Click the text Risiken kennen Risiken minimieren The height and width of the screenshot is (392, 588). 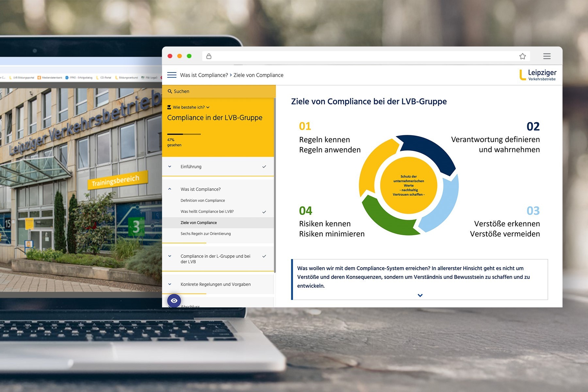332,229
